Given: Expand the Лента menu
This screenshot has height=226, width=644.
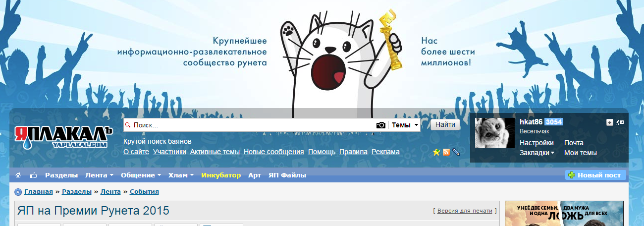Looking at the screenshot, I should pyautogui.click(x=100, y=175).
